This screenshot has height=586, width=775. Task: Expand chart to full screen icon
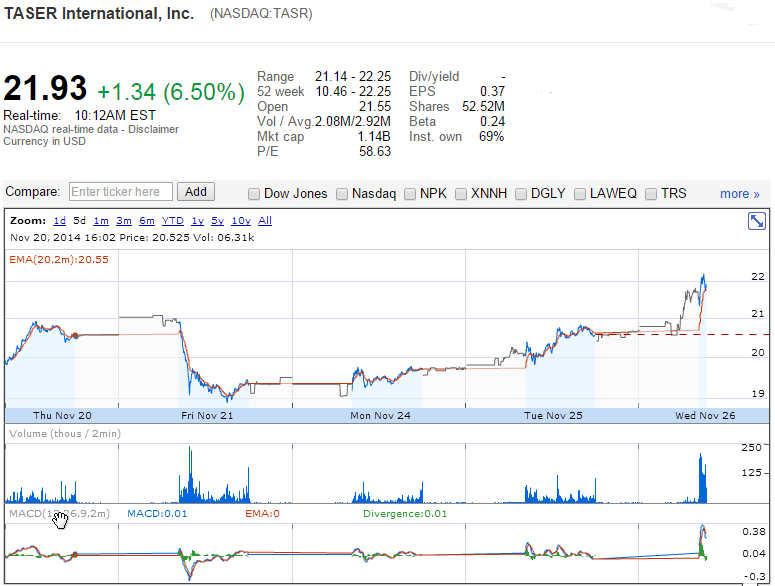tap(757, 221)
